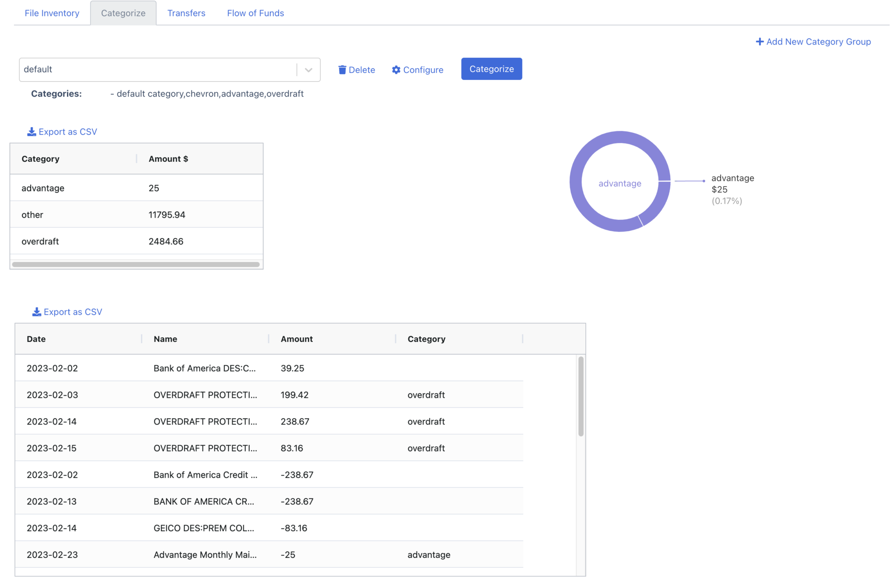Screen dimensions: 896x588
Task: Open the Flow of Funds tab
Action: (255, 13)
